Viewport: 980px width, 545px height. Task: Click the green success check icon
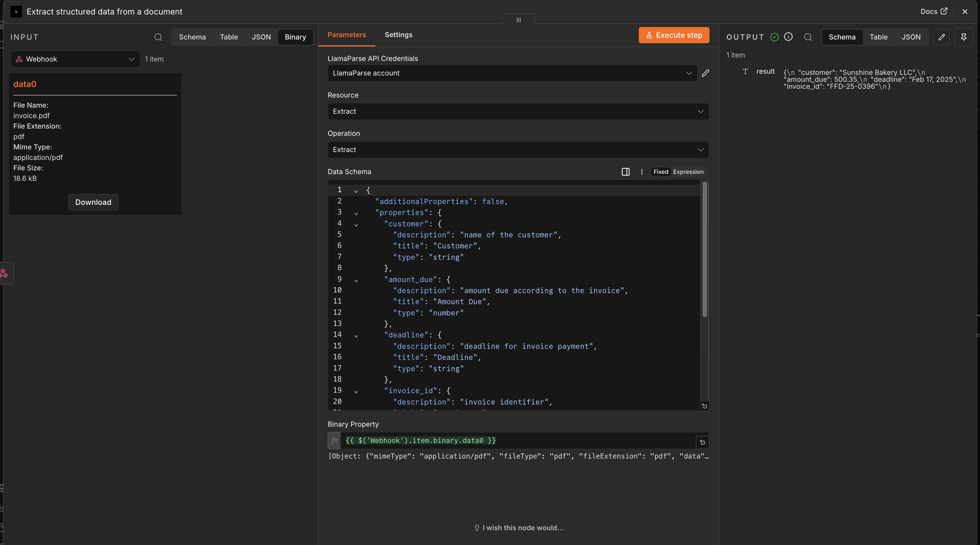[774, 37]
